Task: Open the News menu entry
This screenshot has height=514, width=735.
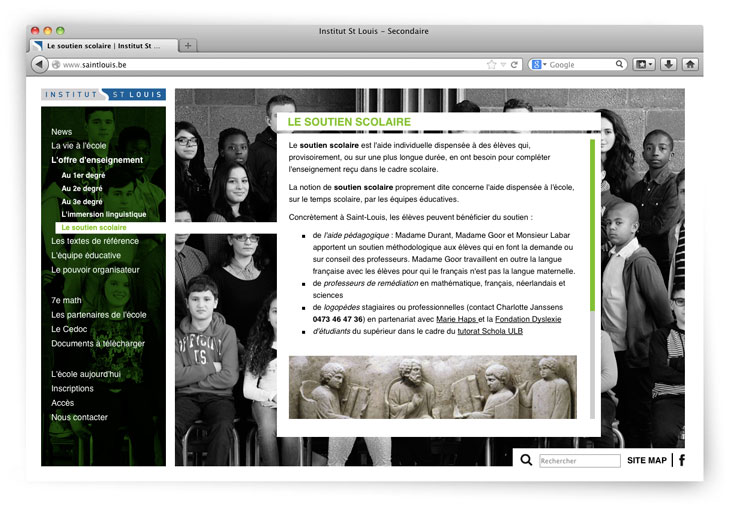Action: [x=62, y=132]
